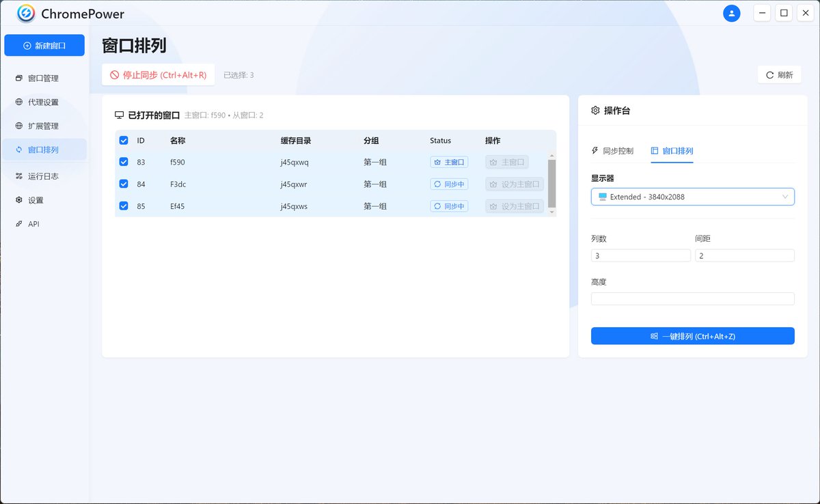
Task: Click the 已选择: 3 label
Action: coord(238,75)
